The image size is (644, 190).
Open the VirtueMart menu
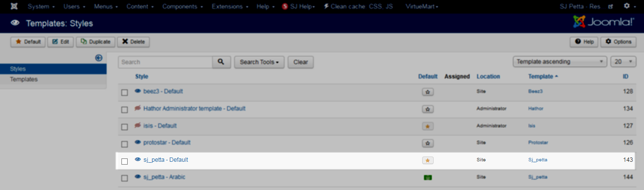pyautogui.click(x=422, y=7)
